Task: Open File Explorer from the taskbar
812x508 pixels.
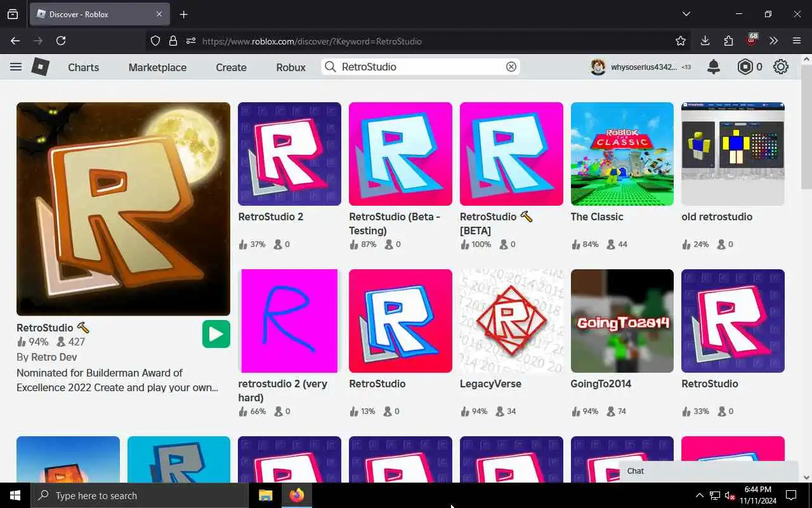Action: (x=265, y=495)
